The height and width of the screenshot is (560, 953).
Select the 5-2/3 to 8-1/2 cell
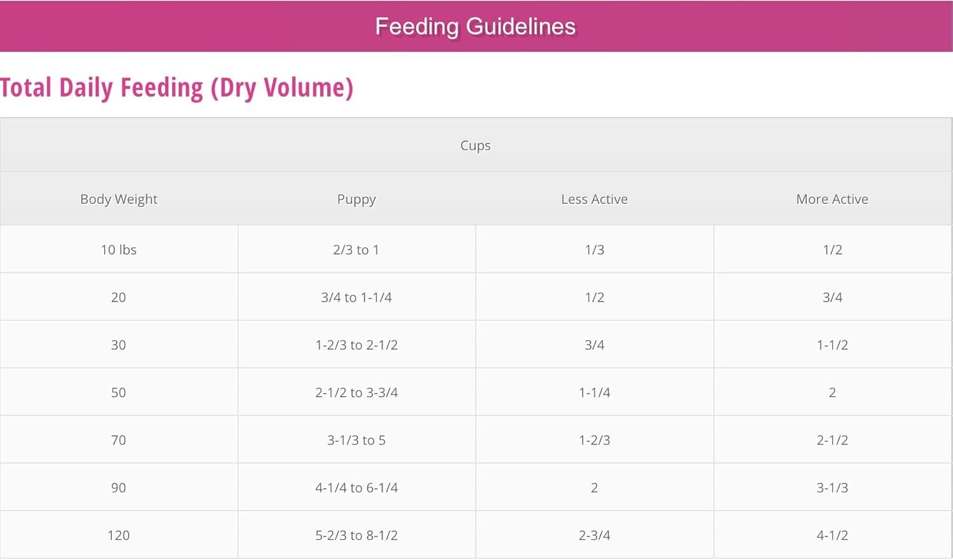tap(356, 535)
